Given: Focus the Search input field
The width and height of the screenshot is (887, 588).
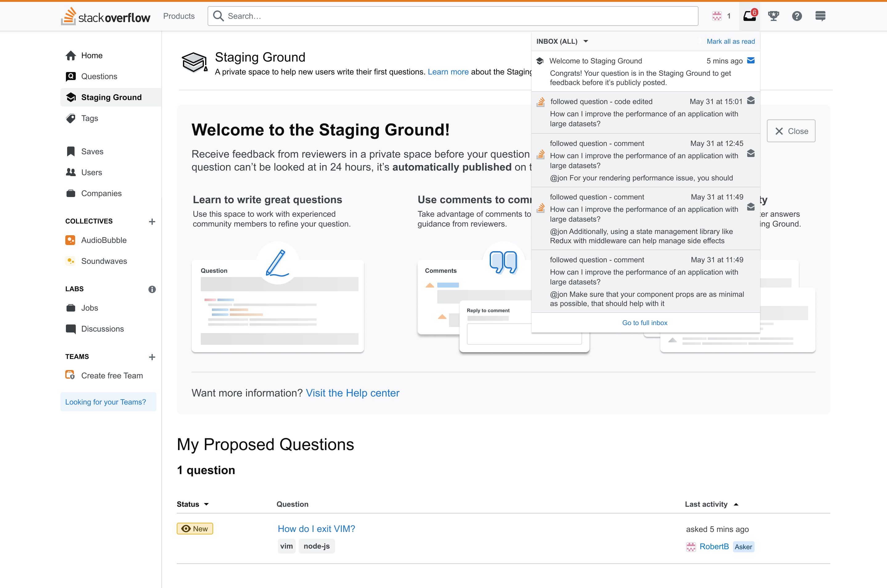Looking at the screenshot, I should [x=453, y=16].
